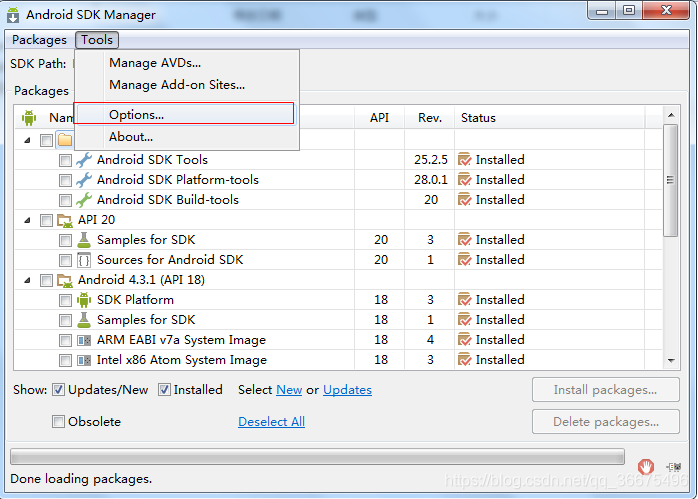Viewport: 698px width, 499px height.
Task: Check the Intel x86 Atom System Image checkbox
Action: tap(65, 361)
